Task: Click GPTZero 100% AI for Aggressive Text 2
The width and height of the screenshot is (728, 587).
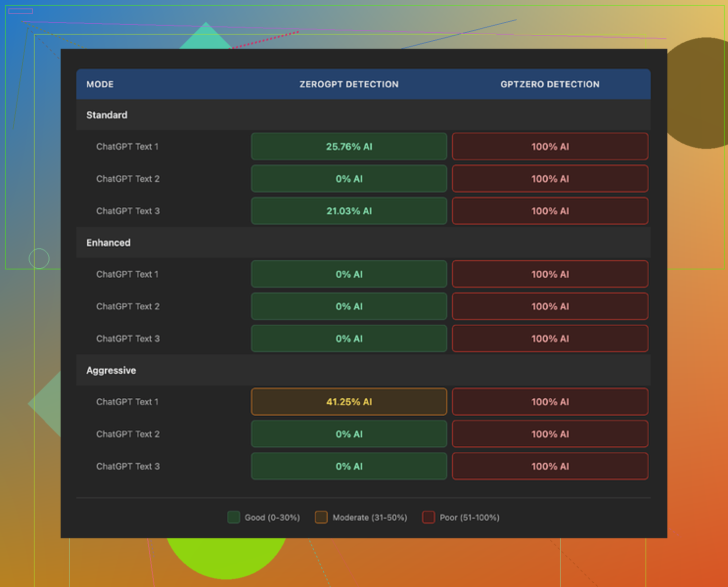Action: (550, 434)
